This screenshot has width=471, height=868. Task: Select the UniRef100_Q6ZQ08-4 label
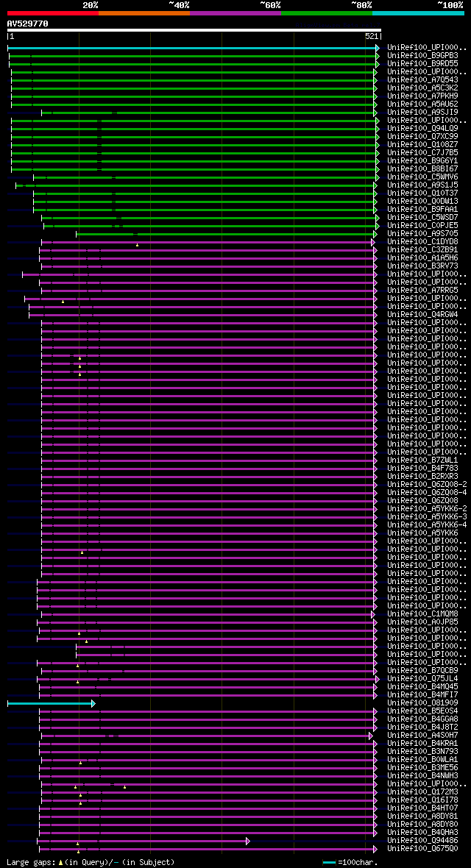point(428,492)
